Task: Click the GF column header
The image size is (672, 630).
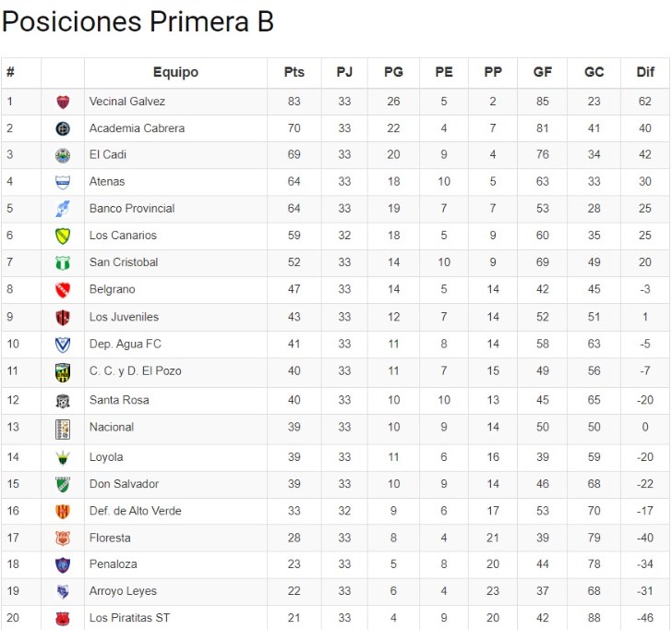Action: [543, 72]
